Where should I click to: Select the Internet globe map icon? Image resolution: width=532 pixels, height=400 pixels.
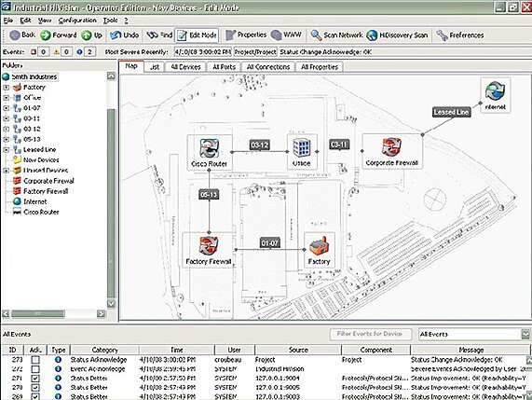(x=496, y=91)
